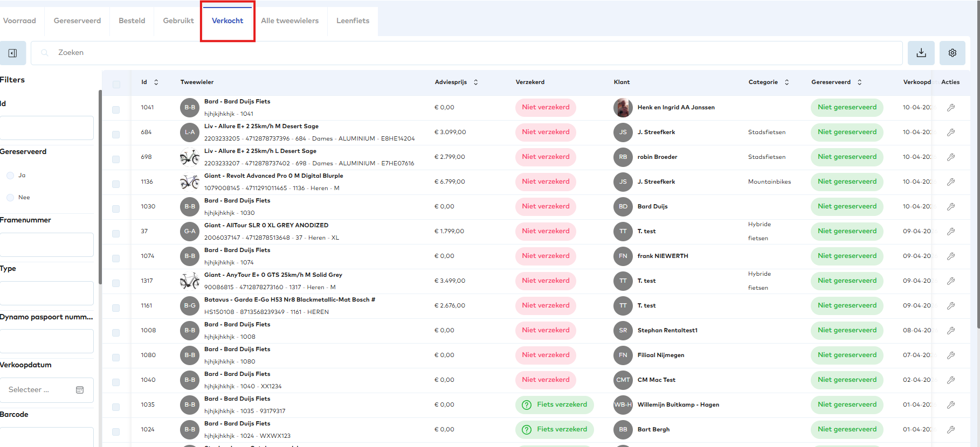
Task: Sort table by Id column arrows
Action: point(156,82)
